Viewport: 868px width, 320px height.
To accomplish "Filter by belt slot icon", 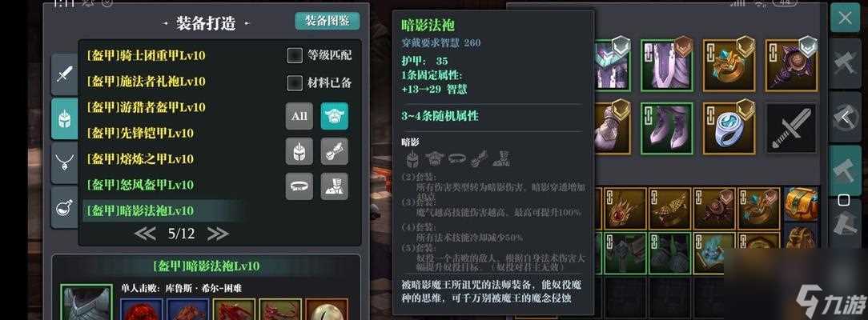I will click(x=299, y=186).
